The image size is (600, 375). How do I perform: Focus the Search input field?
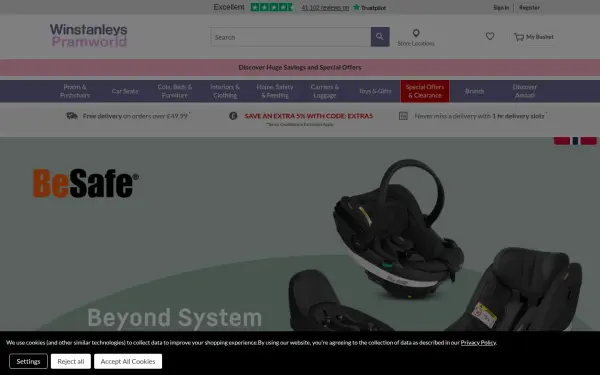click(x=290, y=37)
